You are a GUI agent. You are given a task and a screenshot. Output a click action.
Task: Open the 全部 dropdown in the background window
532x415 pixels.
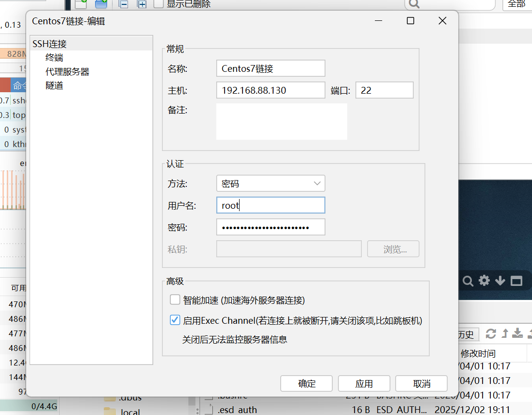[x=517, y=4]
